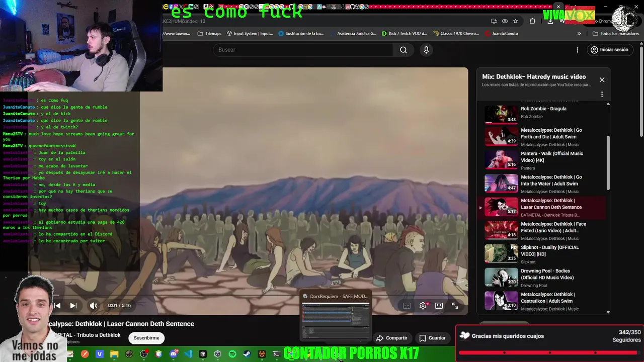This screenshot has width=644, height=362.
Task: Start voice search with the microphone icon
Action: (x=426, y=50)
